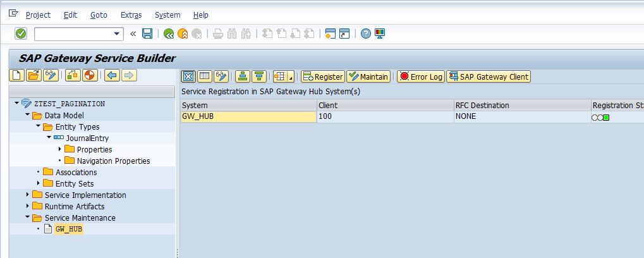
Task: Select the GW_HUB node in the tree
Action: tap(69, 230)
